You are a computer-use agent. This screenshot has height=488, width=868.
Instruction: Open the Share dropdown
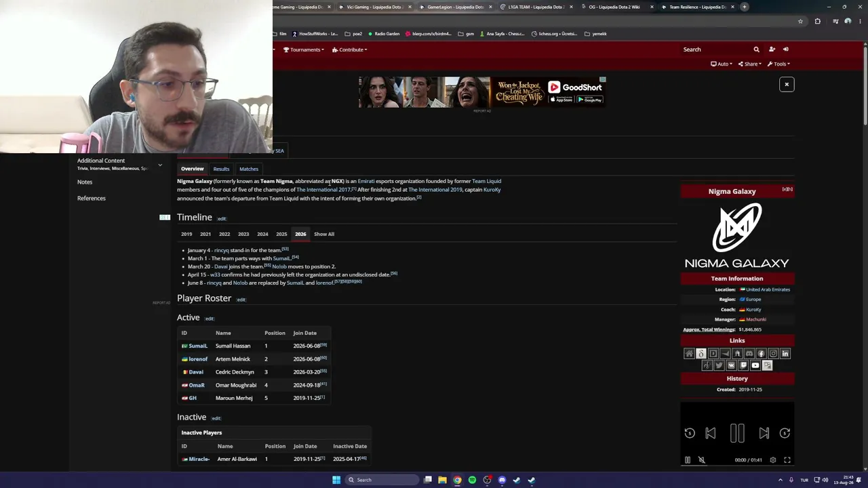pyautogui.click(x=751, y=64)
